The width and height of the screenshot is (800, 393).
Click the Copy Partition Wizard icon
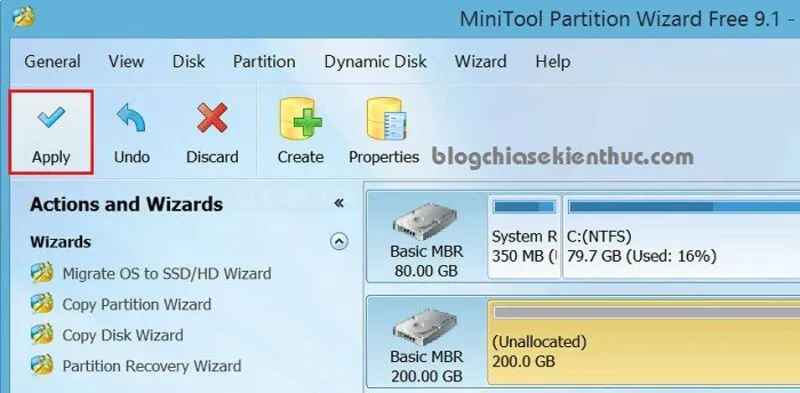point(42,304)
